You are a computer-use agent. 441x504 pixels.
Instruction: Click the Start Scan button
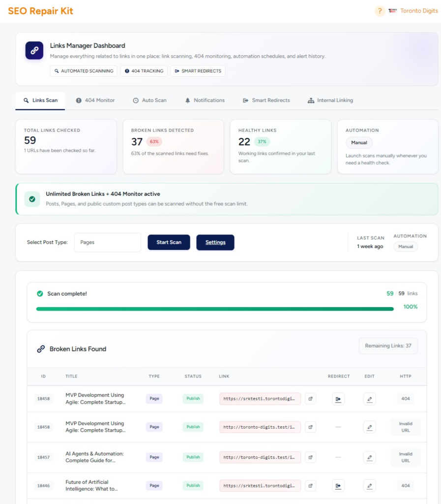pos(169,242)
